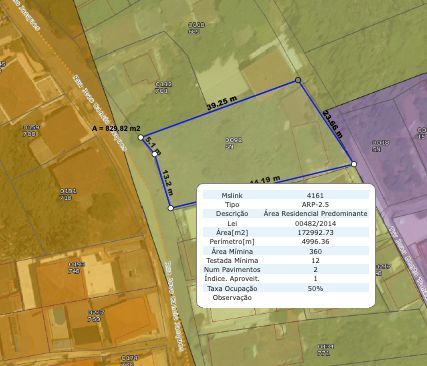Image resolution: width=427 pixels, height=366 pixels.
Task: Select the white vertex beside area label
Action: pos(141,137)
